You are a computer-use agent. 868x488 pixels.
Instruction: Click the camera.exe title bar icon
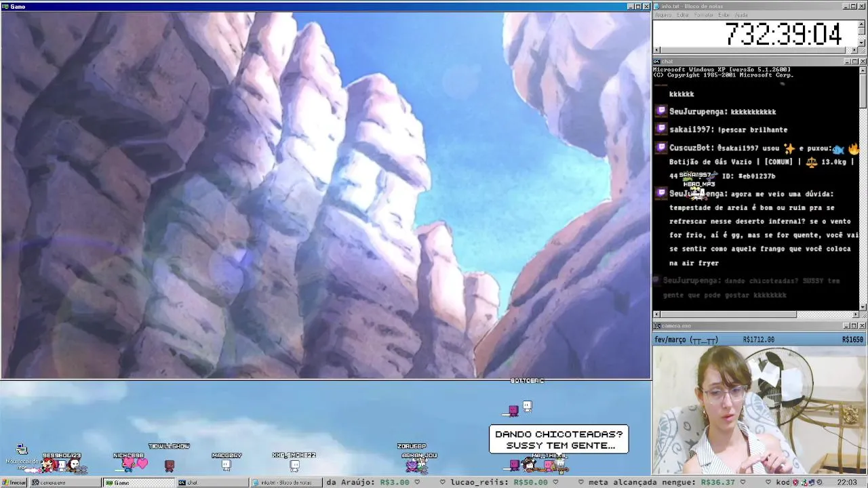657,326
